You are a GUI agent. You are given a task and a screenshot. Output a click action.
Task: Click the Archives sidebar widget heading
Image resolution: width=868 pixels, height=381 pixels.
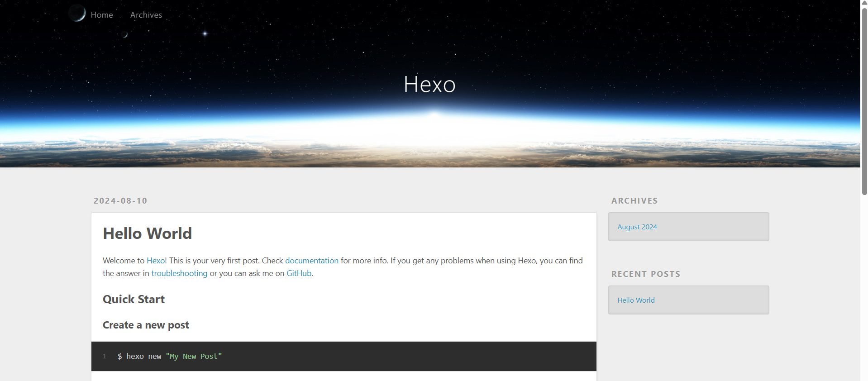[634, 201]
